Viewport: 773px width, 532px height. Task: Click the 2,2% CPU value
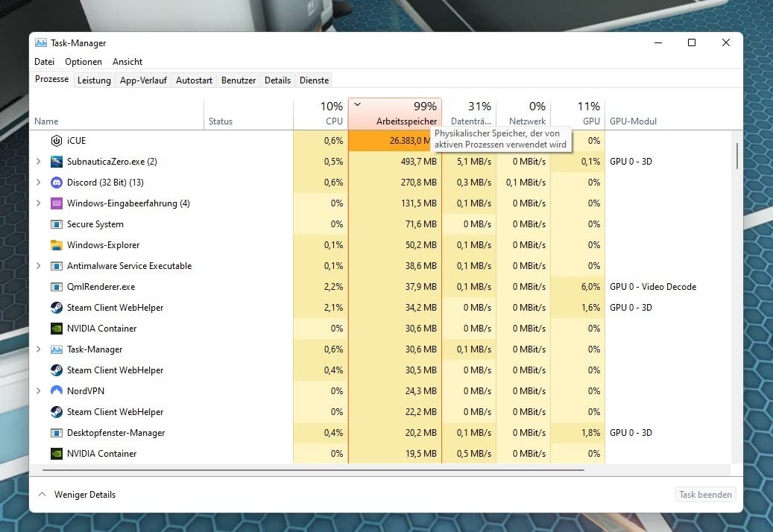point(333,287)
